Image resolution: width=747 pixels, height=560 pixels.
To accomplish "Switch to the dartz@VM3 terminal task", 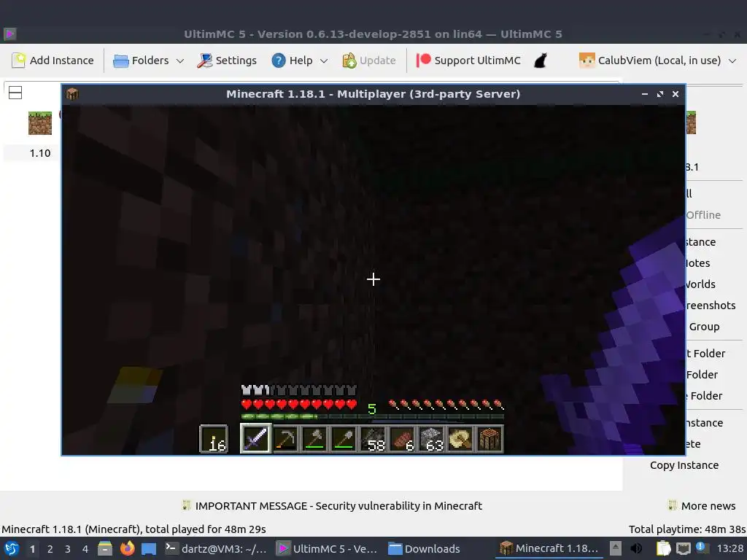I will (x=216, y=548).
